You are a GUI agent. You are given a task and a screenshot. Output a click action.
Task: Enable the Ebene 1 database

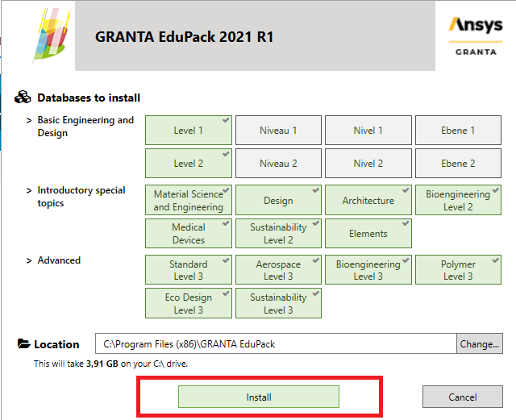point(458,131)
